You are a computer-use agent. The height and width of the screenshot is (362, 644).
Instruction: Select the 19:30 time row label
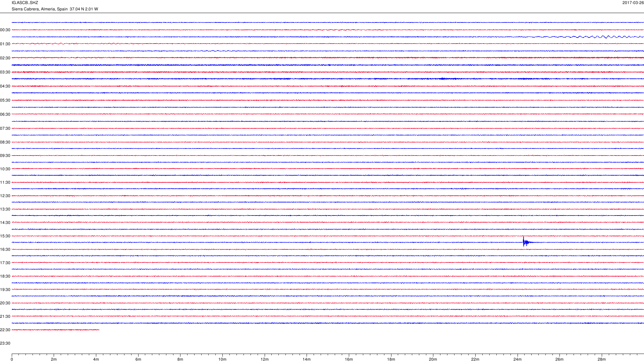5,290
